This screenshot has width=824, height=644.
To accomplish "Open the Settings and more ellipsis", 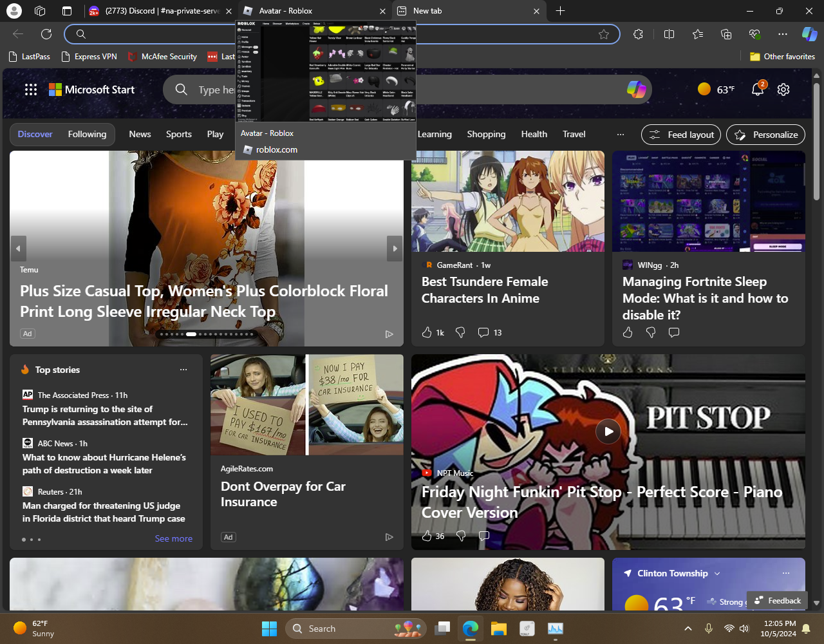I will tap(783, 34).
